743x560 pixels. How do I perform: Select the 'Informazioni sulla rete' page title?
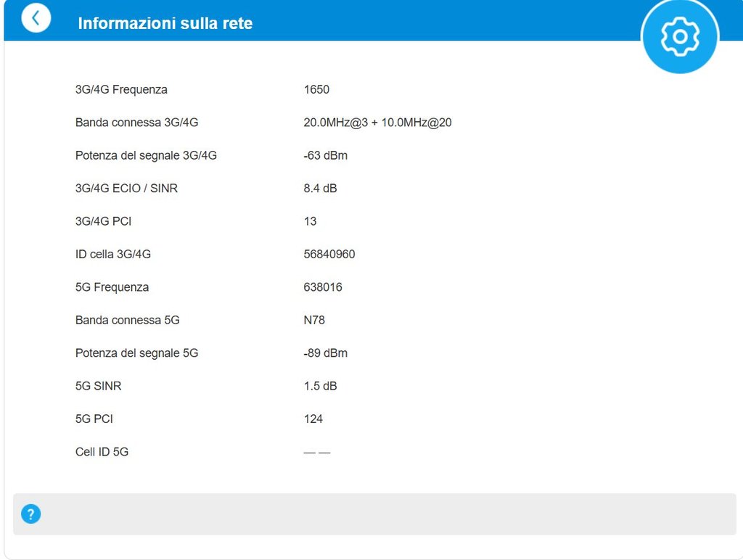[165, 23]
